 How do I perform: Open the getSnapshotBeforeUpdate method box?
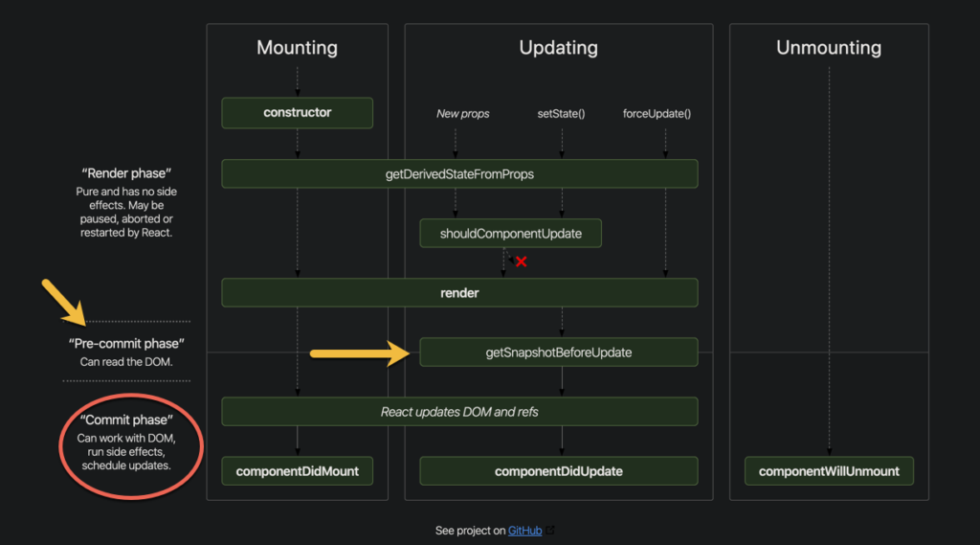click(559, 352)
